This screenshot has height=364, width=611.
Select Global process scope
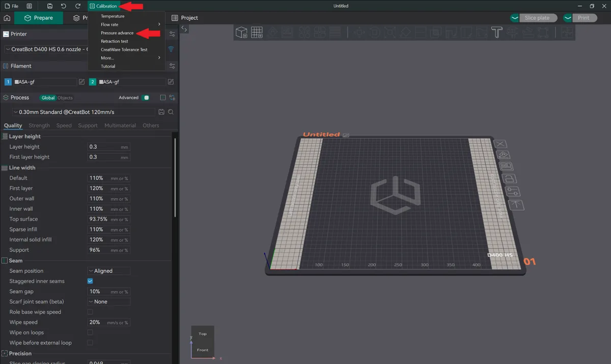click(x=48, y=98)
